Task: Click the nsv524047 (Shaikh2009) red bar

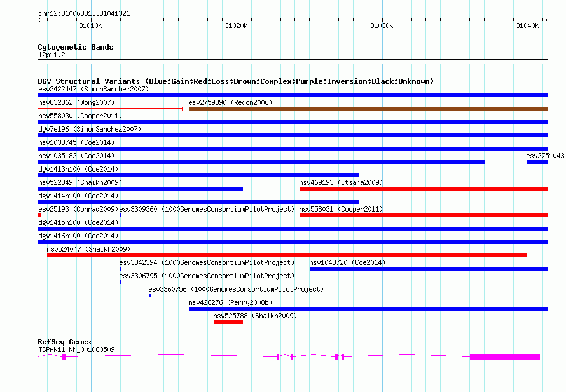Action: coord(287,255)
